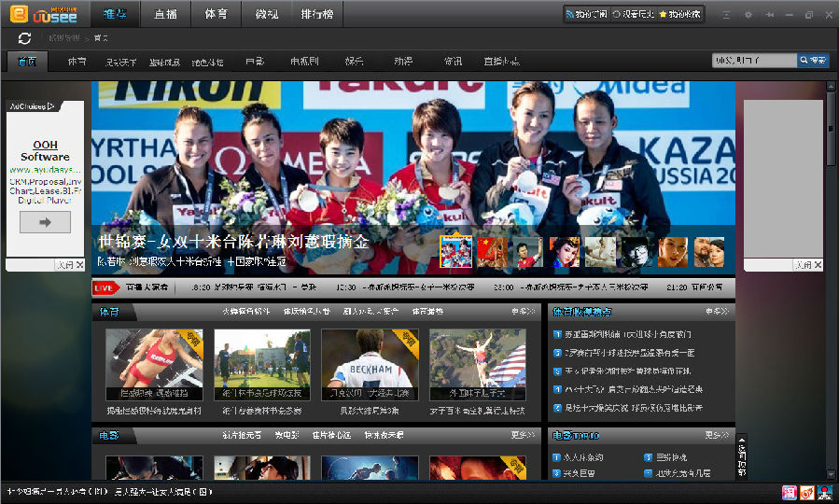Viewport: 839px width, 504px height.
Task: Click the refresh icon below the UUSee logo
Action: point(24,37)
